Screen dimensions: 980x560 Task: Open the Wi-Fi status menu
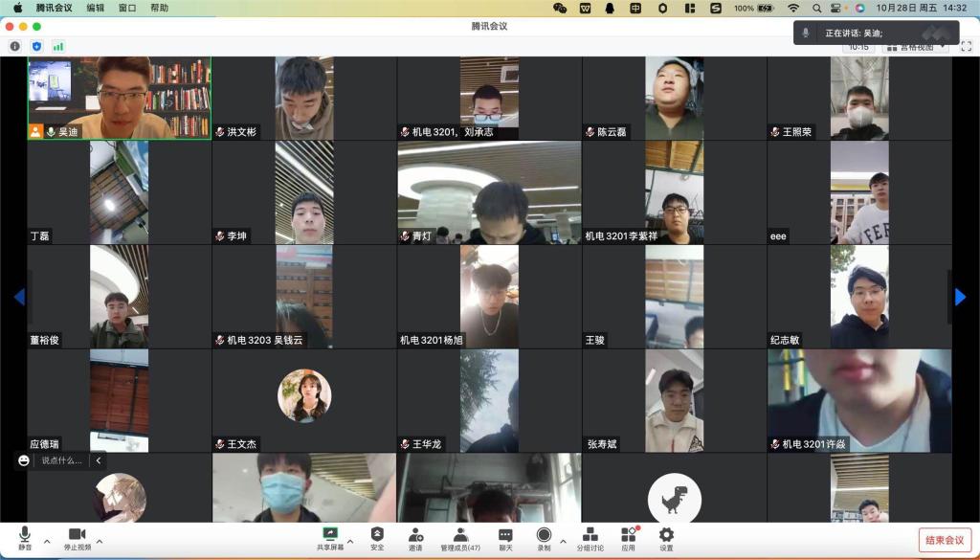click(x=793, y=8)
